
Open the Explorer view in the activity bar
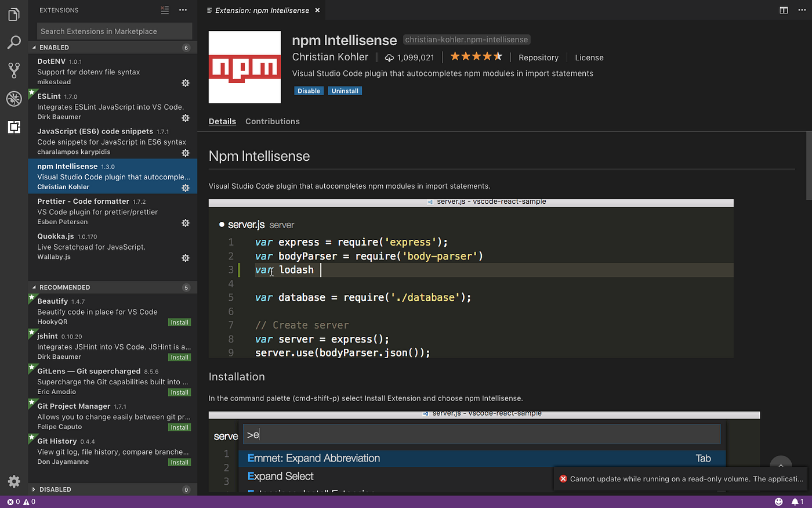click(x=14, y=14)
